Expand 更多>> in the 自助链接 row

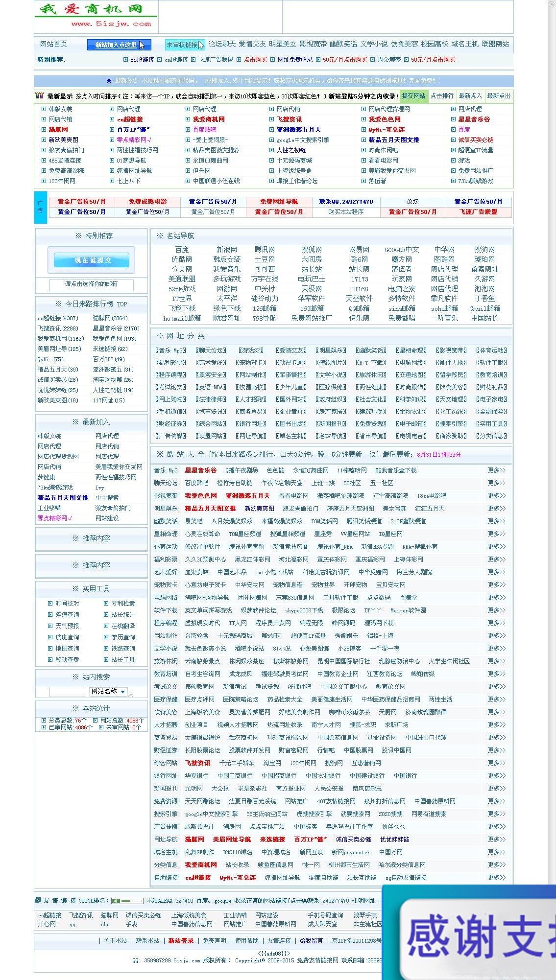[x=496, y=878]
